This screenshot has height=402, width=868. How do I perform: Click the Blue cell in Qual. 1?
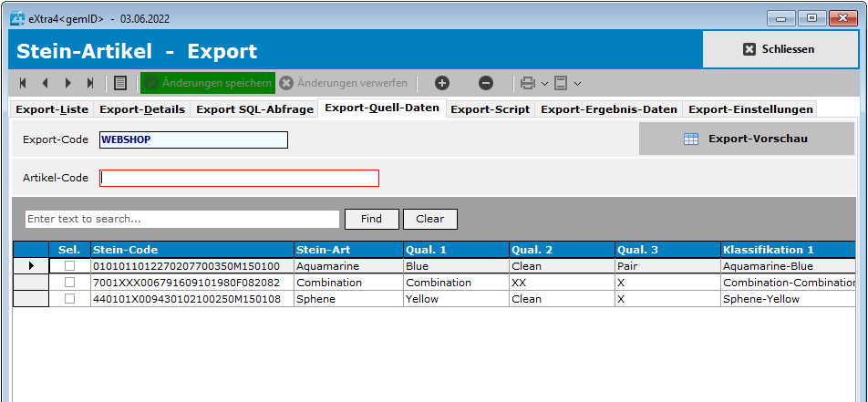(x=456, y=266)
